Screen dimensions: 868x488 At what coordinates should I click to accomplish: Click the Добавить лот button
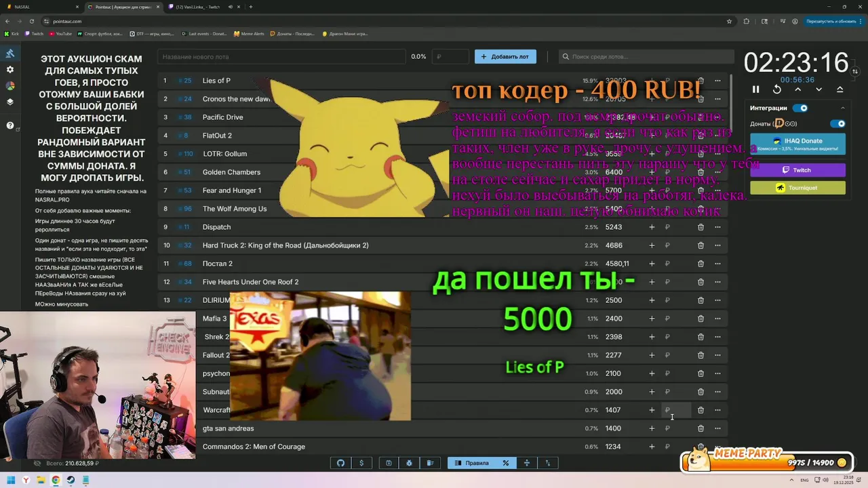coord(505,57)
